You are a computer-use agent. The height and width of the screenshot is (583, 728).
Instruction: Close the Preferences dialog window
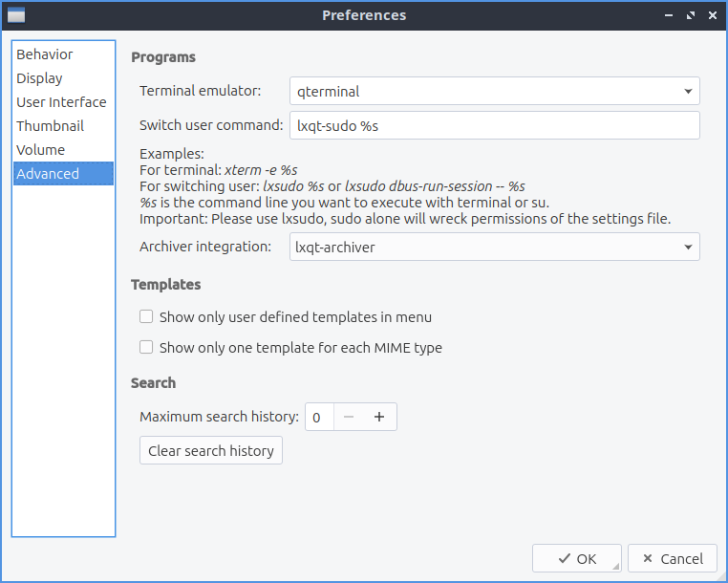(710, 15)
